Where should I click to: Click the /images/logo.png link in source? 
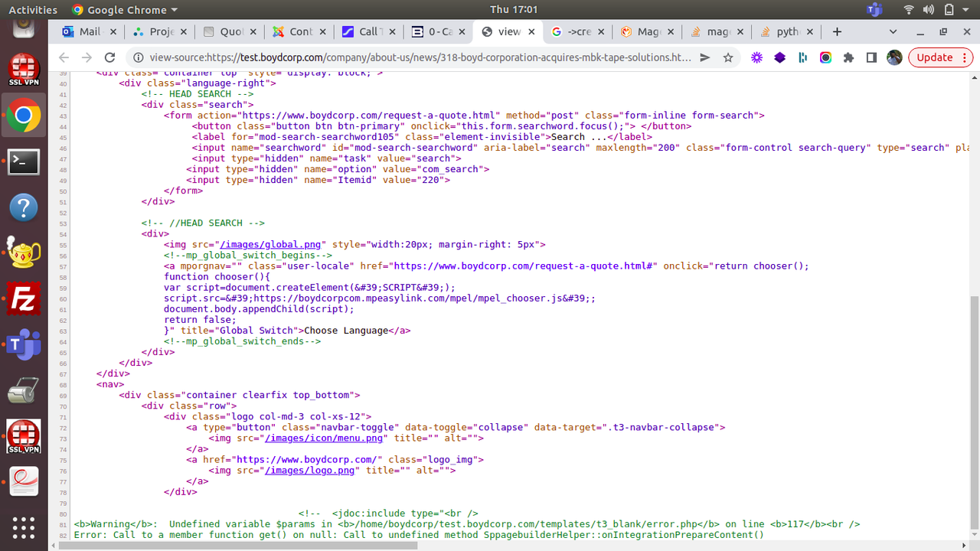[309, 470]
